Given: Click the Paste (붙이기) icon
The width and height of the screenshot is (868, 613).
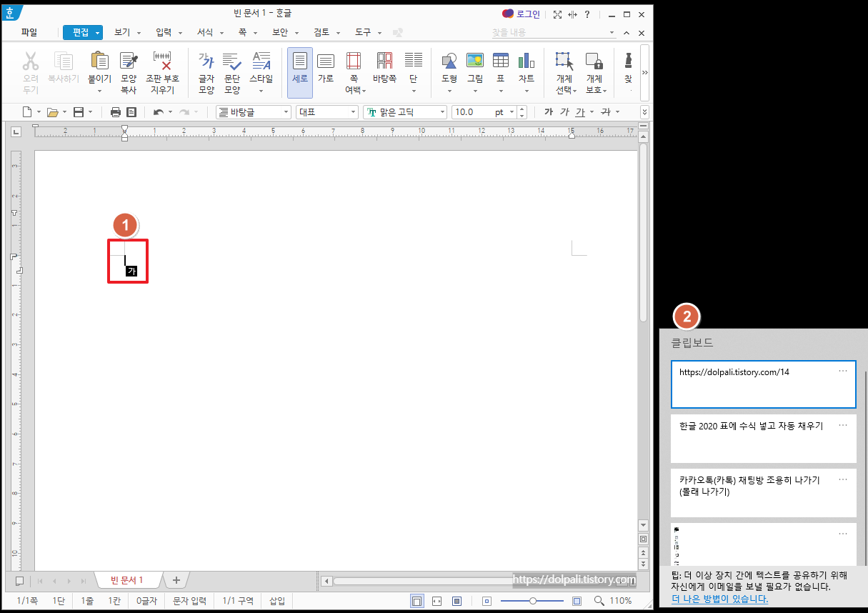Looking at the screenshot, I should pos(99,62).
